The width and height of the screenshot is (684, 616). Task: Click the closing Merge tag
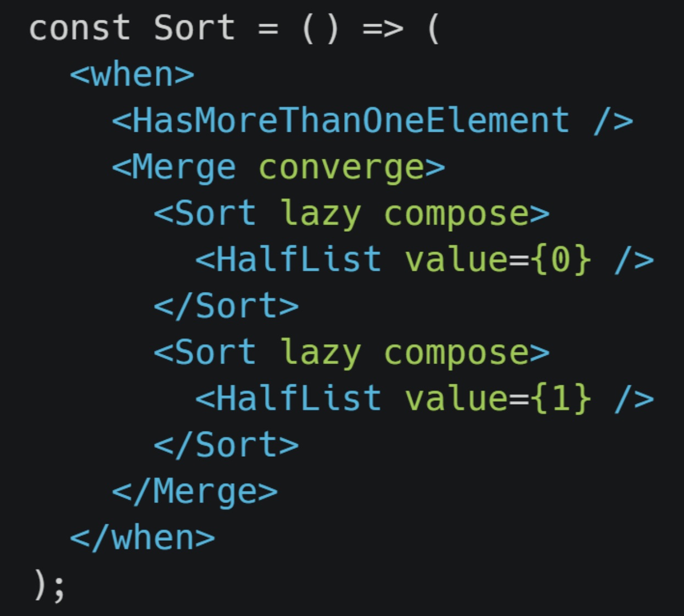pyautogui.click(x=194, y=492)
